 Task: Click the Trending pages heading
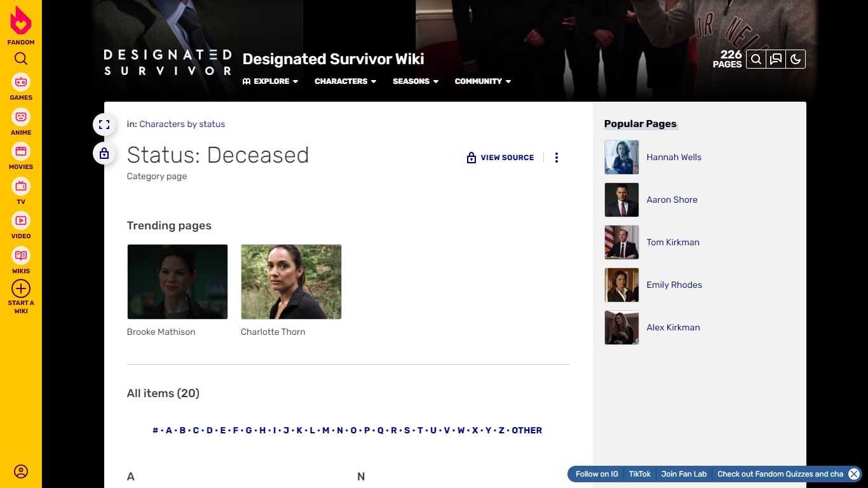(169, 226)
